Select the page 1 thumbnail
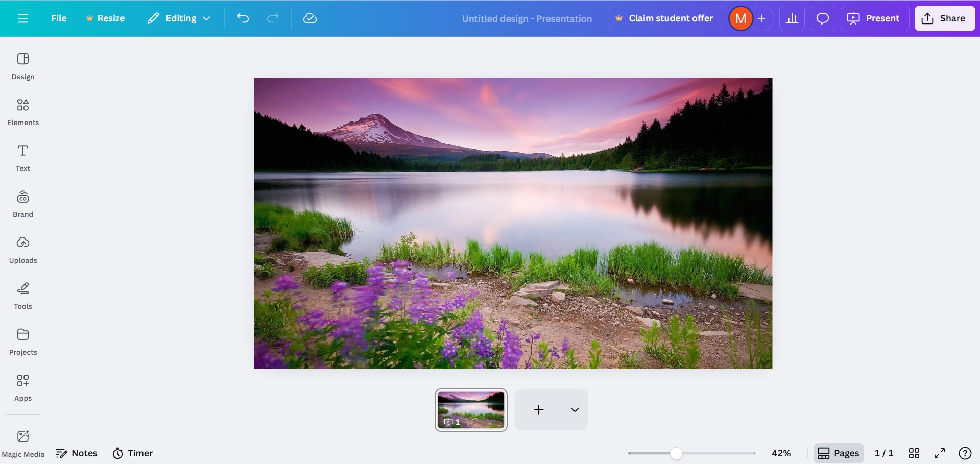The width and height of the screenshot is (980, 464). point(471,410)
